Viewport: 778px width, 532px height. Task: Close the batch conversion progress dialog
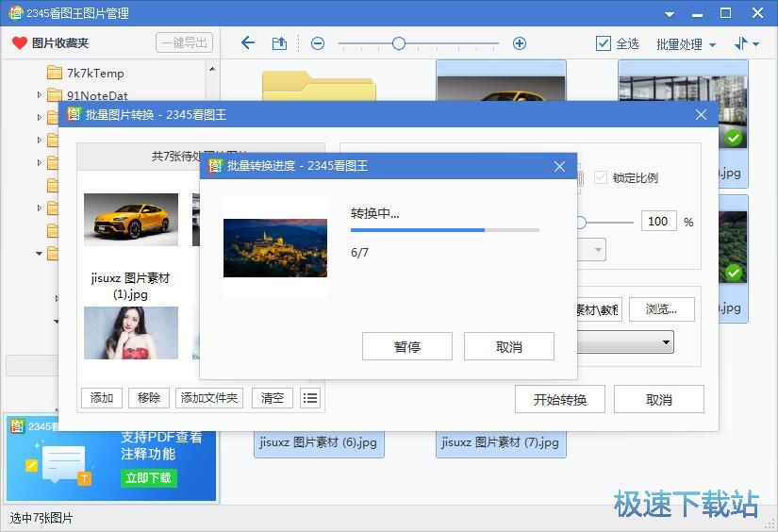coord(559,166)
